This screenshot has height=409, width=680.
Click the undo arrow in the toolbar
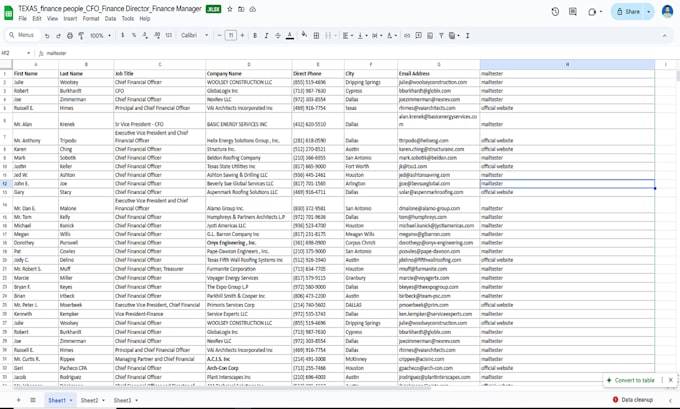click(47, 36)
